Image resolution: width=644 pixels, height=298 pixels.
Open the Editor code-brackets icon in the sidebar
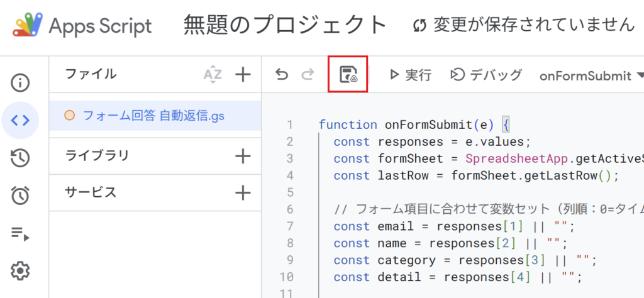pos(20,120)
